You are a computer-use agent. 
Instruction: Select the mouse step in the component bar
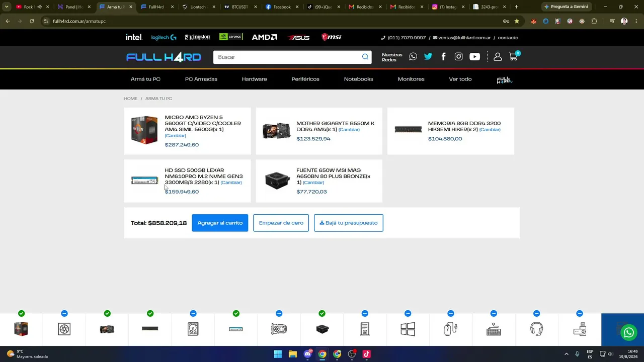coord(451,329)
